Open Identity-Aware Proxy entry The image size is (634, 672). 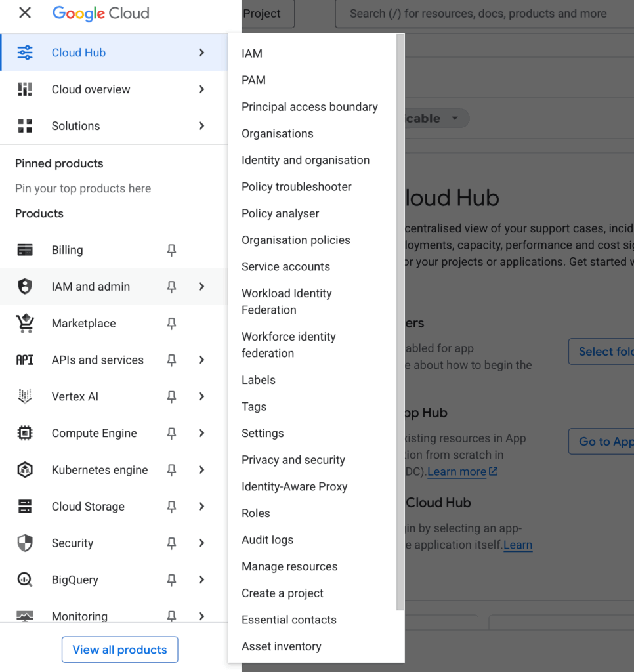tap(294, 486)
